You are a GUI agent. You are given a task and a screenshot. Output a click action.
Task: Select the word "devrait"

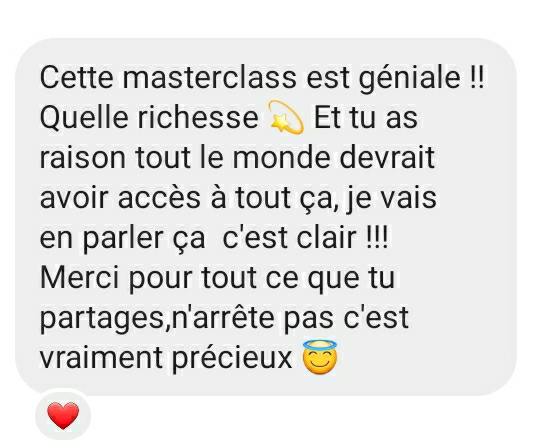[x=387, y=157]
